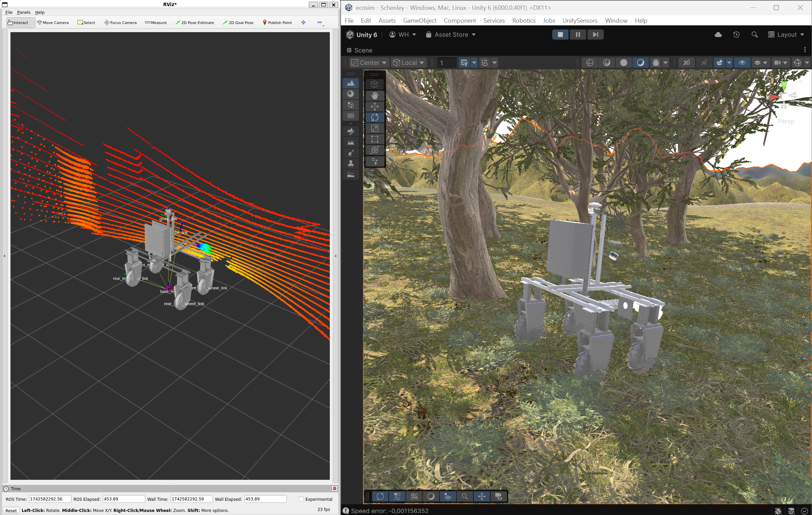Pause the Unity play mode
Screen dimensions: 812x515
tap(578, 34)
